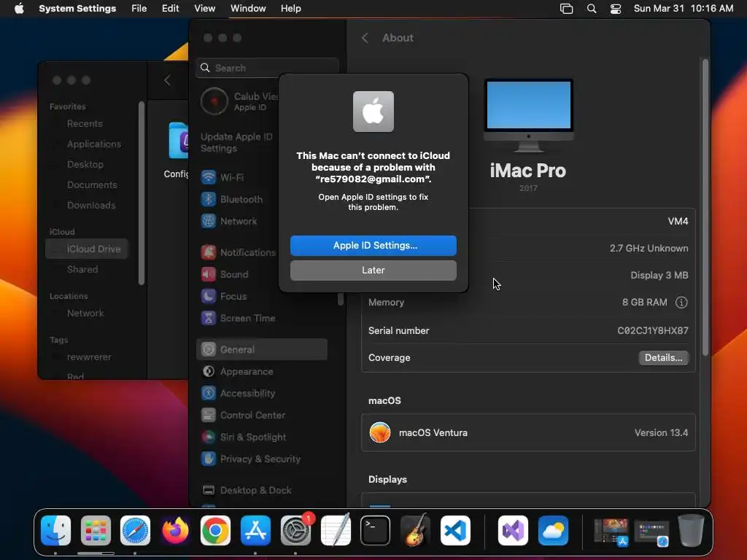
Task: Open the Weather-style cloud app in Dock
Action: tap(553, 531)
